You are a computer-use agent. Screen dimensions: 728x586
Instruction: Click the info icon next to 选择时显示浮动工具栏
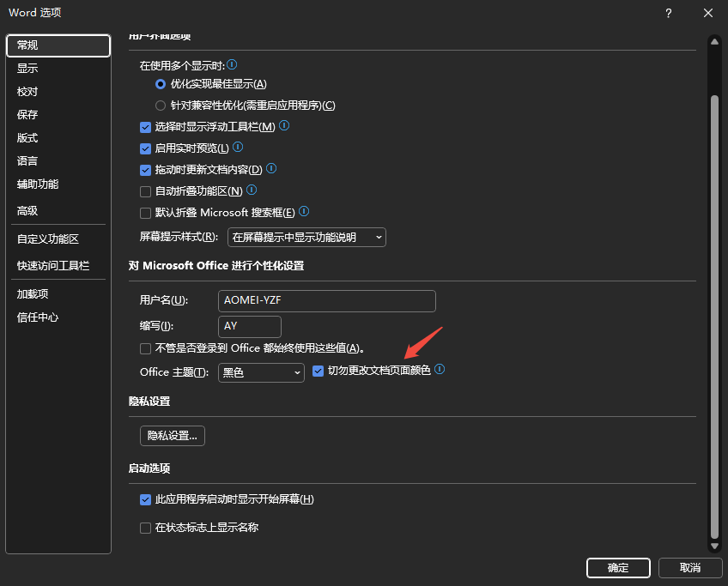[283, 127]
